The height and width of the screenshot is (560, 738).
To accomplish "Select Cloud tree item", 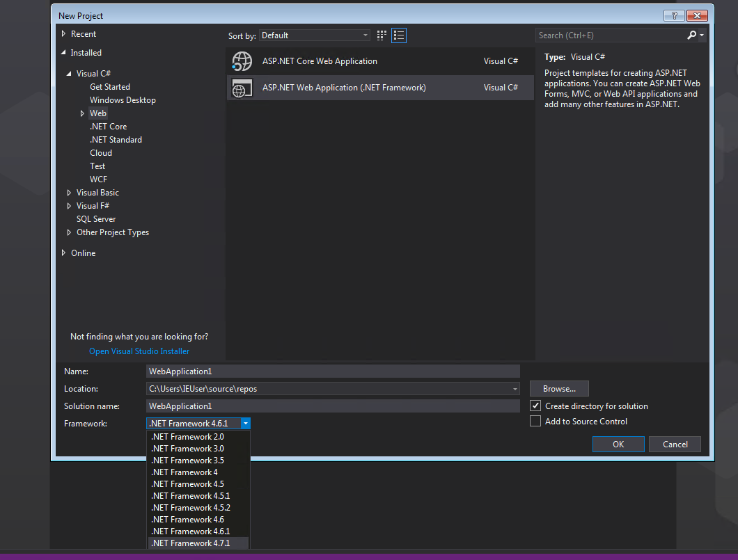I will pyautogui.click(x=101, y=153).
